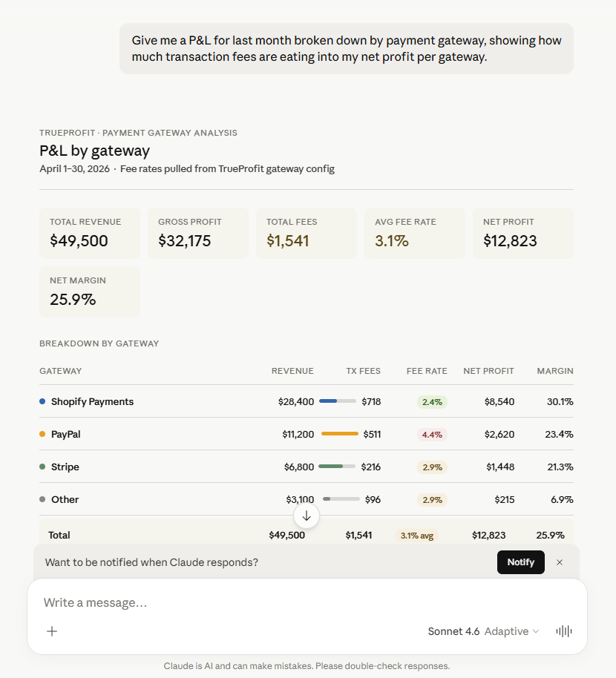Click the Stripe gateway row label

click(65, 467)
